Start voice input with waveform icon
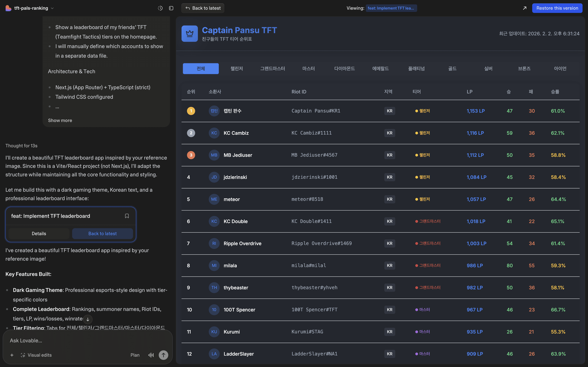The height and width of the screenshot is (367, 588). [151, 355]
